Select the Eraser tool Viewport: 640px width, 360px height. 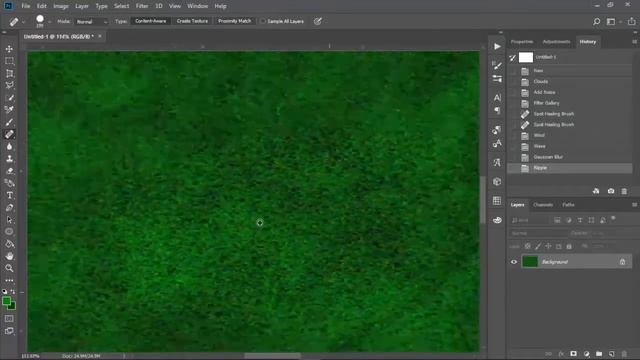coord(9,171)
